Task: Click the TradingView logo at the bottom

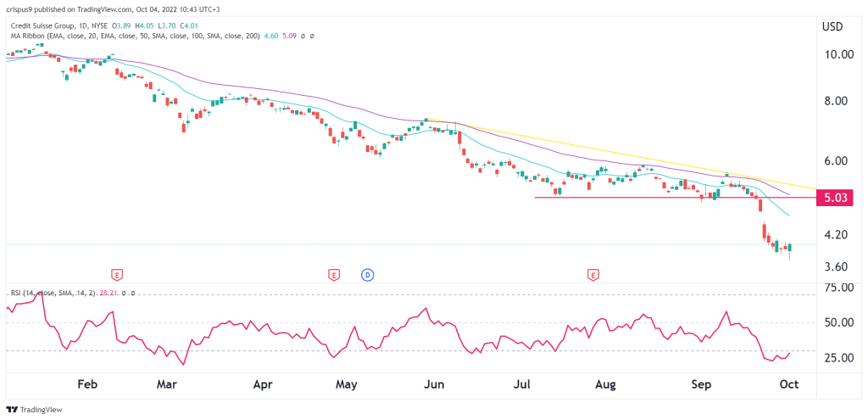Action: [34, 410]
